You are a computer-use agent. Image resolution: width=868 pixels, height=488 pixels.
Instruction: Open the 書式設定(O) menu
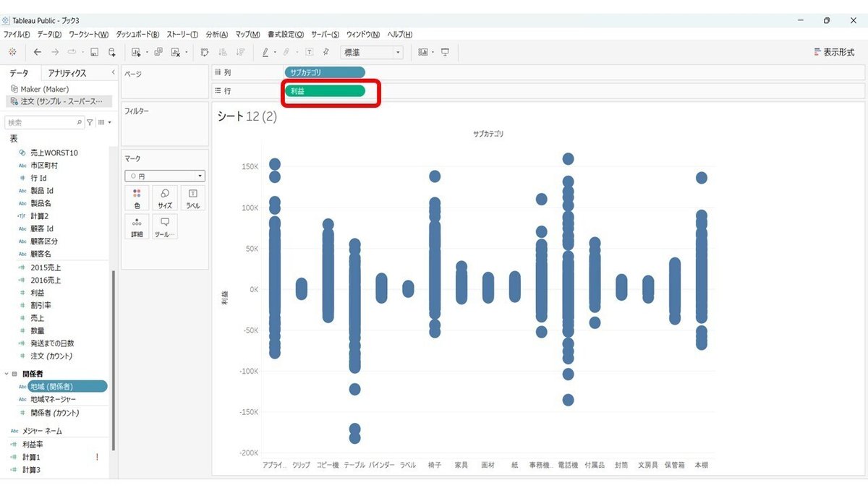[286, 35]
